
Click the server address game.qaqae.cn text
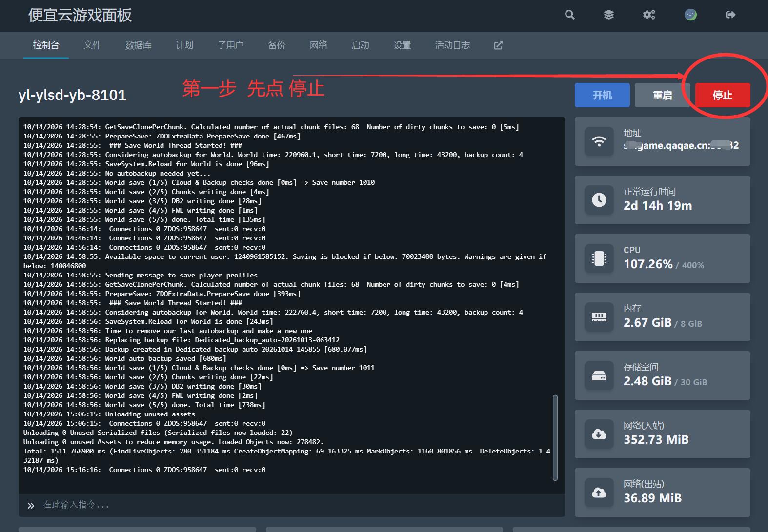pyautogui.click(x=681, y=145)
